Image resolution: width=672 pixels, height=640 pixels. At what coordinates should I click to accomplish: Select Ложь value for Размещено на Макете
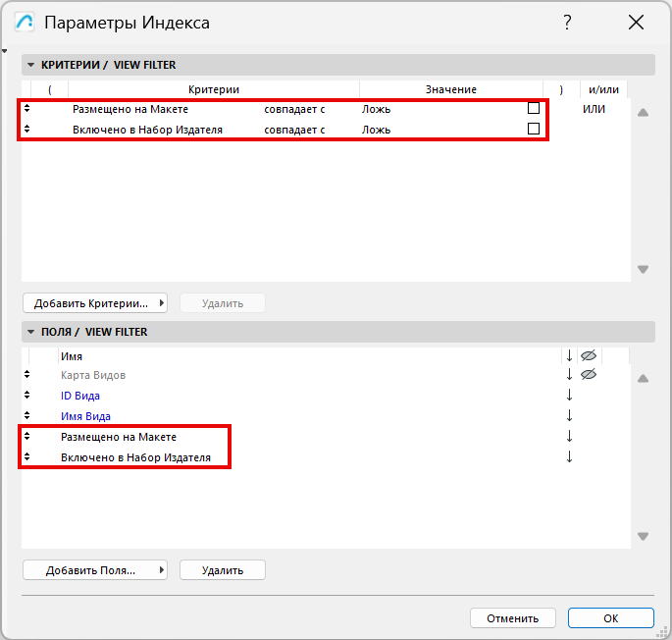tap(376, 109)
